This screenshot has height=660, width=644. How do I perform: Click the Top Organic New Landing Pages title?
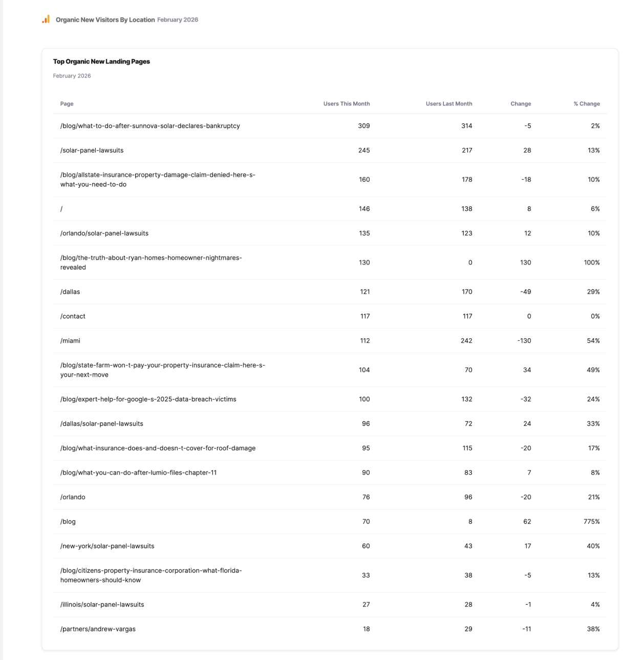point(101,61)
